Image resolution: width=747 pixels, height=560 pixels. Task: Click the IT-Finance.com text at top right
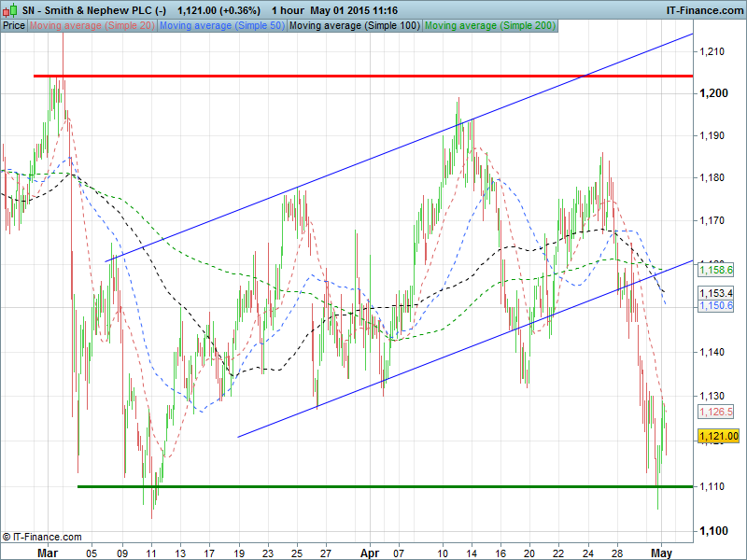(703, 8)
